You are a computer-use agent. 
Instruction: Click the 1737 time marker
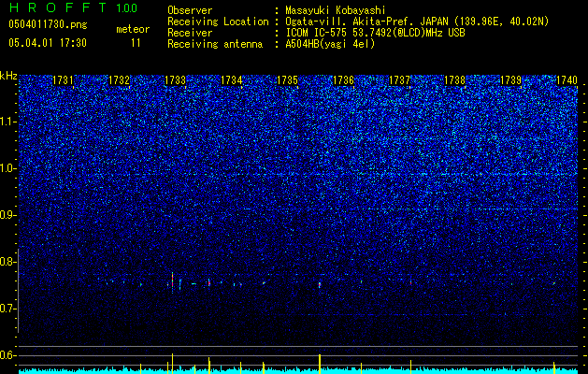tap(399, 80)
